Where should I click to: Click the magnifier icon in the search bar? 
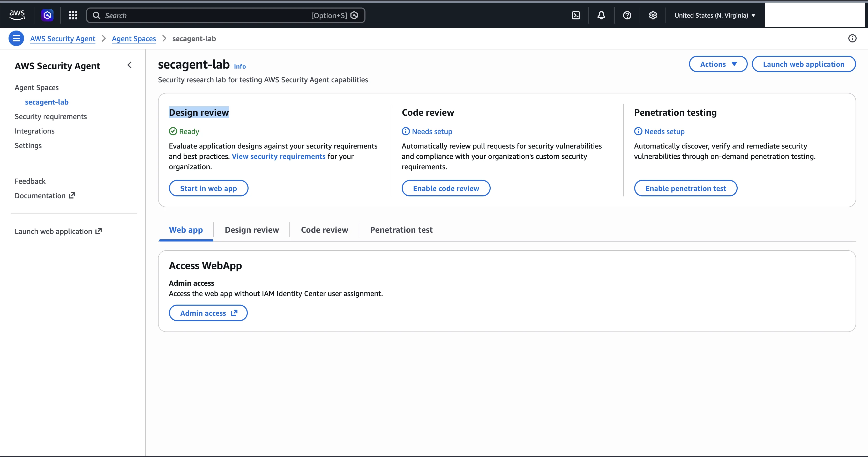point(96,16)
